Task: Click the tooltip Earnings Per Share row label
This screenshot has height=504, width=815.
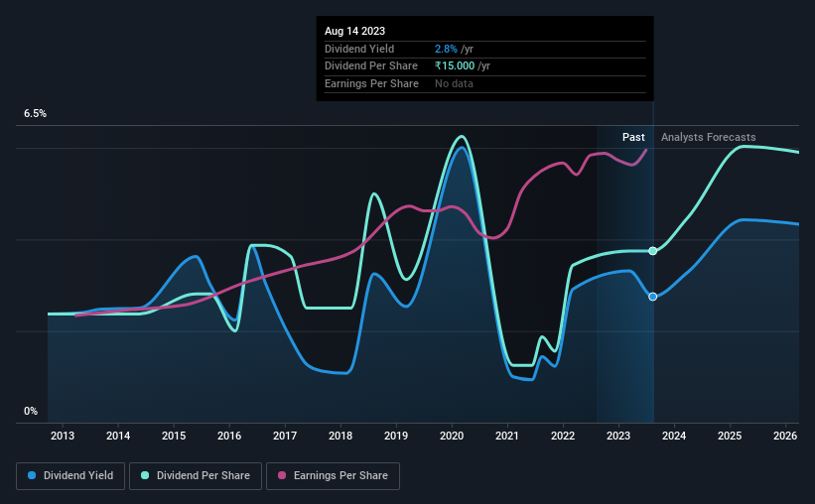Action: [371, 83]
